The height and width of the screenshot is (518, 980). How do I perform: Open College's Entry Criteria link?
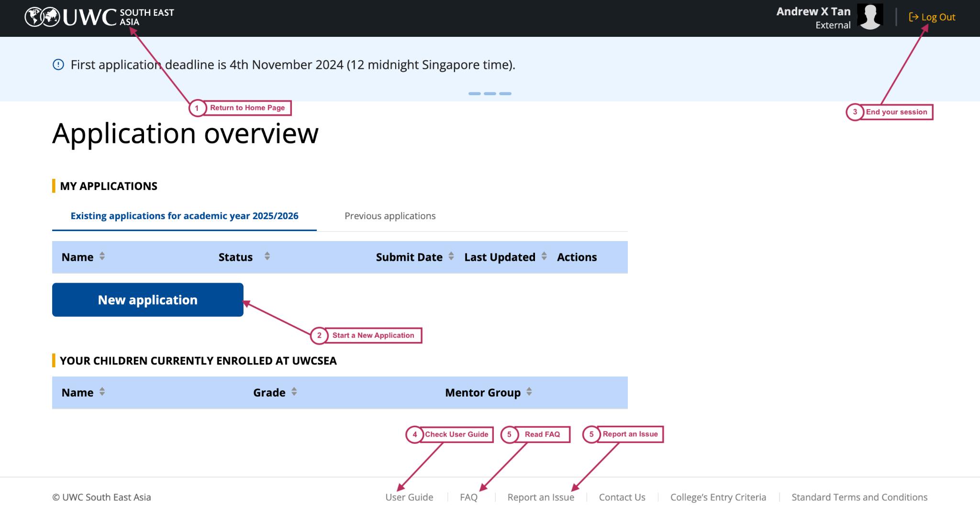coord(718,497)
